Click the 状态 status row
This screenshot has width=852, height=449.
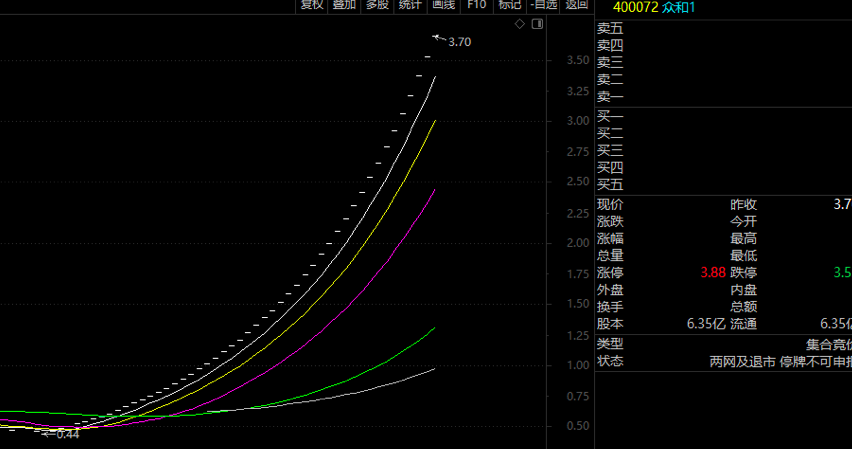pyautogui.click(x=723, y=361)
